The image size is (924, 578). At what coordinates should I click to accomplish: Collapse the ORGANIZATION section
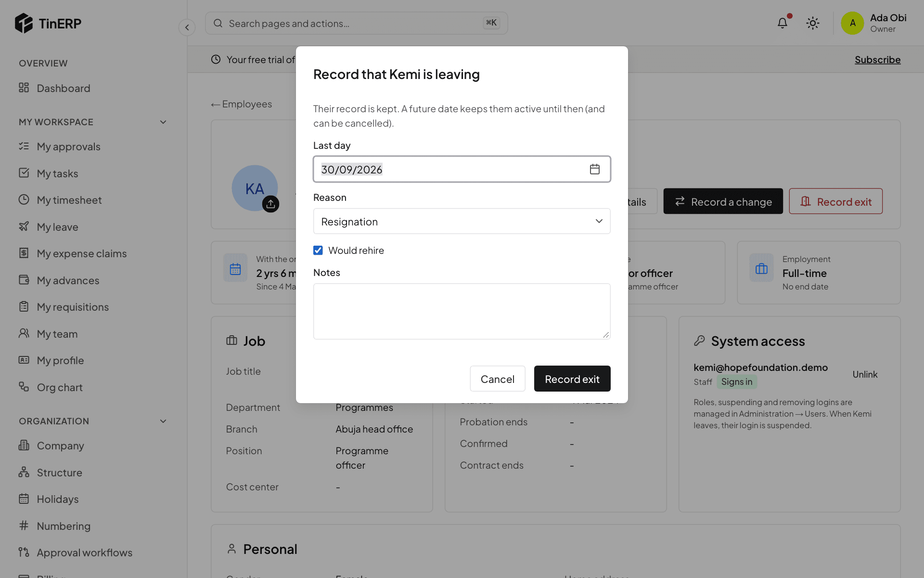[x=163, y=421]
